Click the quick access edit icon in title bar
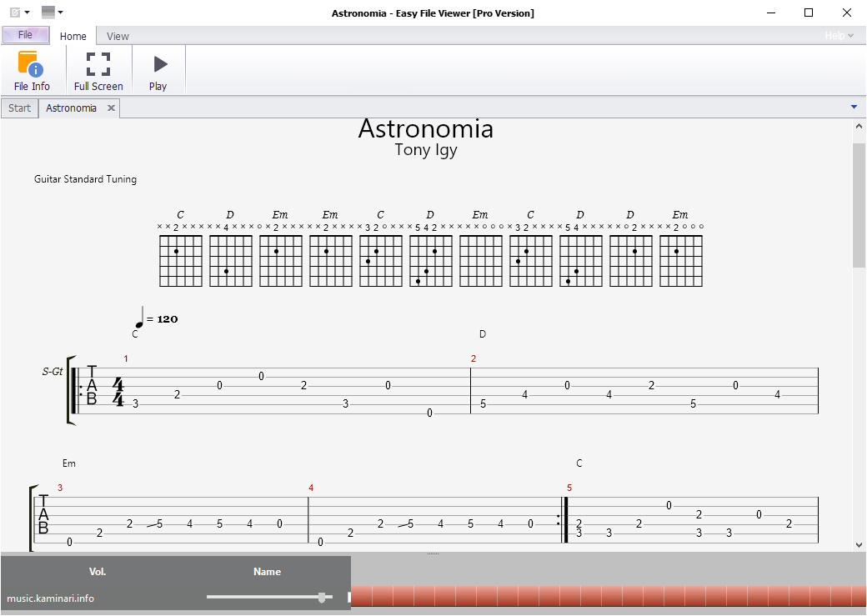867x616 pixels. pyautogui.click(x=15, y=13)
